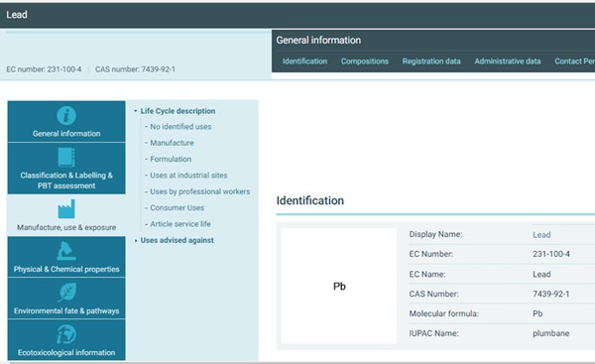The width and height of the screenshot is (595, 364).
Task: Select the Manufacture tree item
Action: tap(172, 143)
